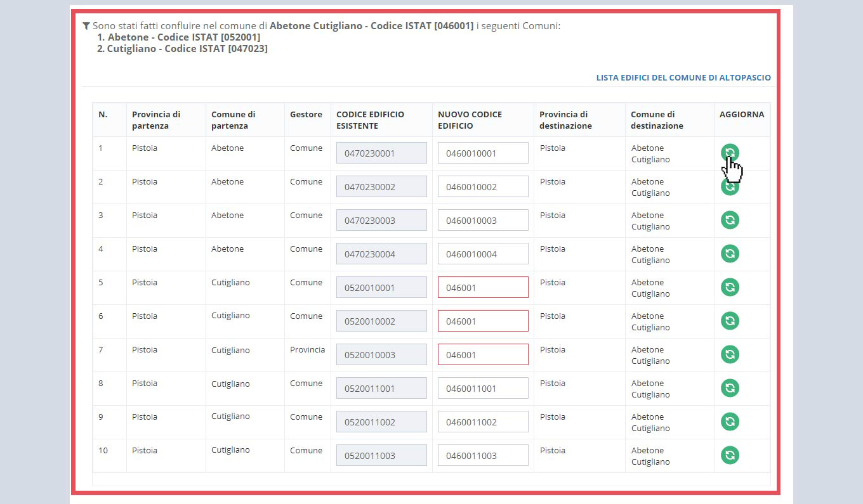
Task: Click new code field containing 0460010001
Action: click(x=483, y=153)
